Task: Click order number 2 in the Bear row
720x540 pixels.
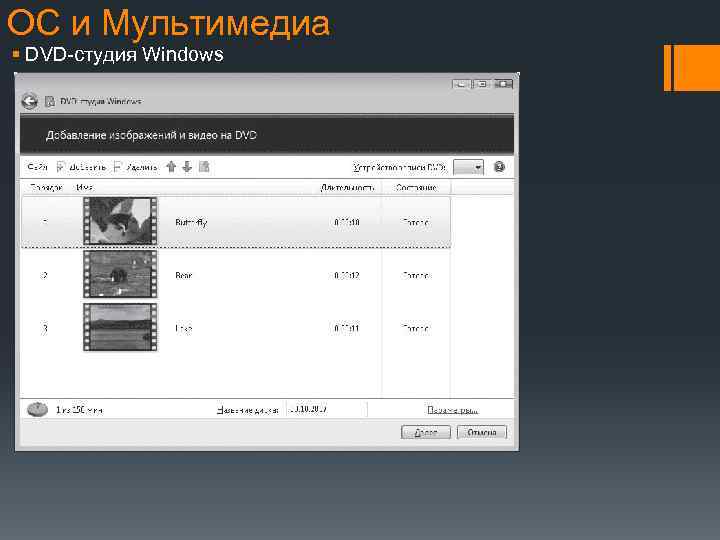Action: [45, 276]
